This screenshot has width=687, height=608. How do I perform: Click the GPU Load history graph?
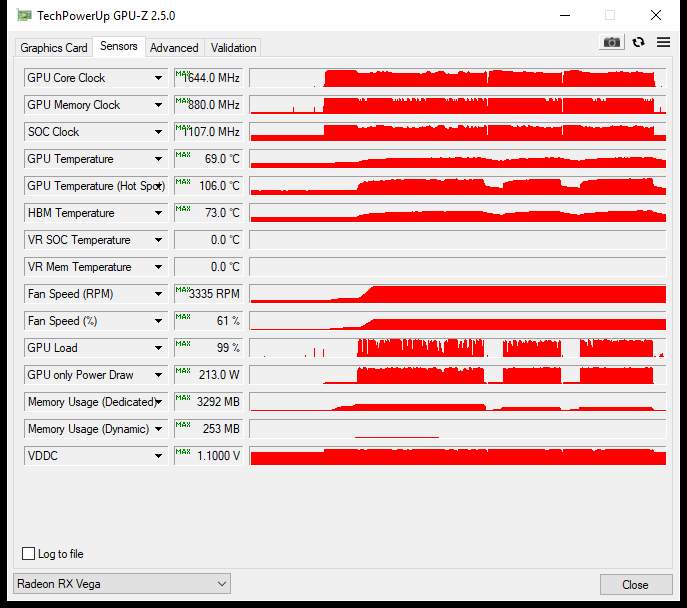point(458,348)
